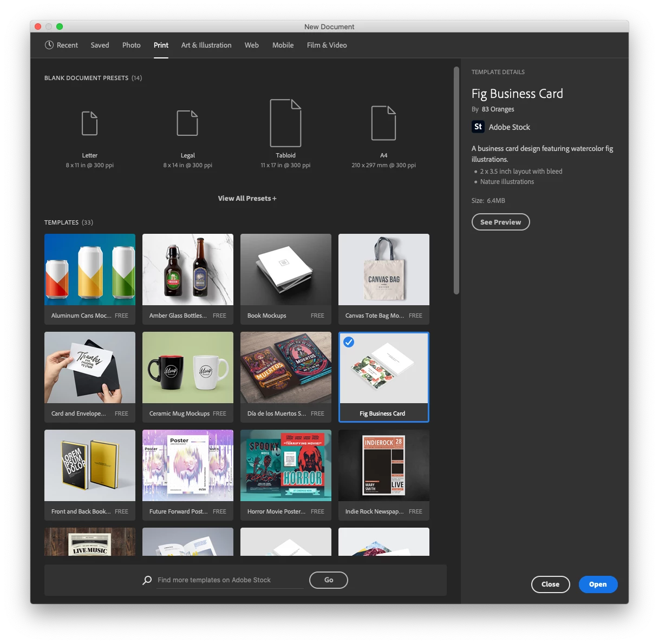
Task: Select the Amber Glass Bottles template
Action: (x=188, y=279)
